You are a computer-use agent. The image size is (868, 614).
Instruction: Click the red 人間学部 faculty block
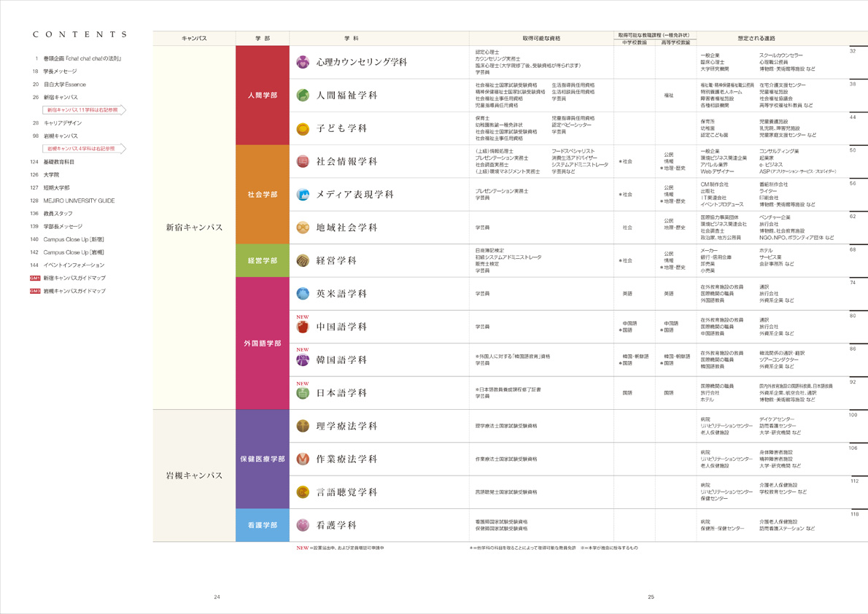[263, 96]
